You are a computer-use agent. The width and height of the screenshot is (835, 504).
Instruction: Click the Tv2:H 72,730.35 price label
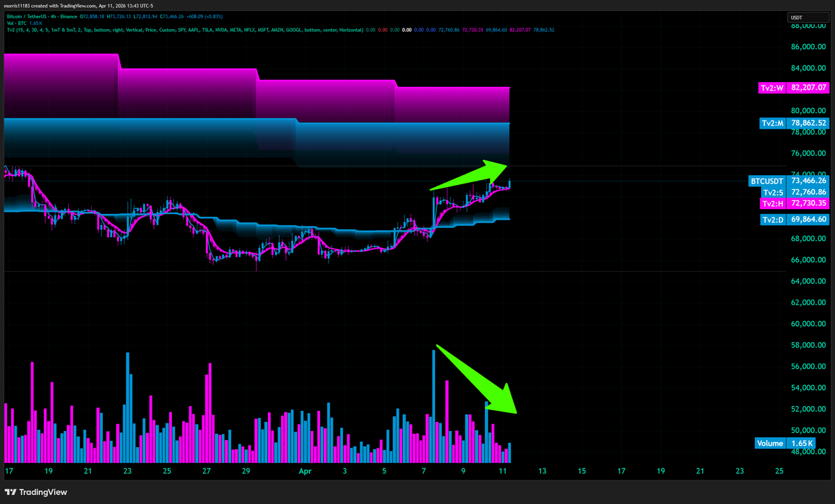795,203
